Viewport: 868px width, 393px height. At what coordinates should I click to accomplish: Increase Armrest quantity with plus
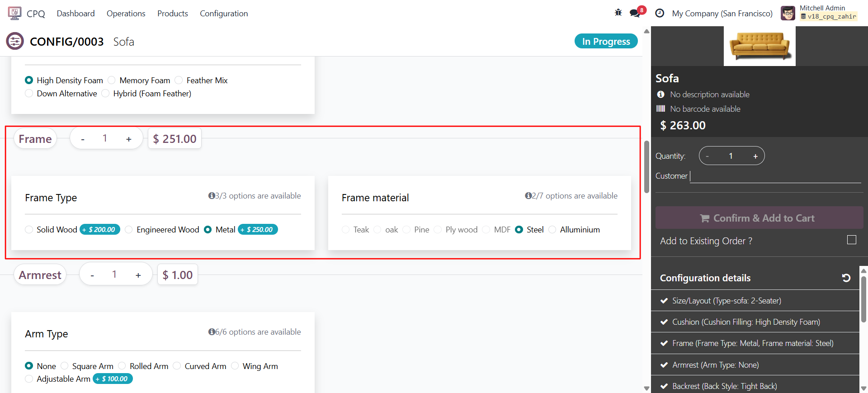coord(138,275)
